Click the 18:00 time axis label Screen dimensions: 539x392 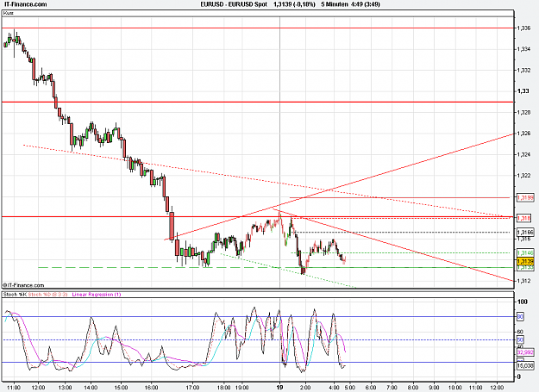click(x=223, y=388)
